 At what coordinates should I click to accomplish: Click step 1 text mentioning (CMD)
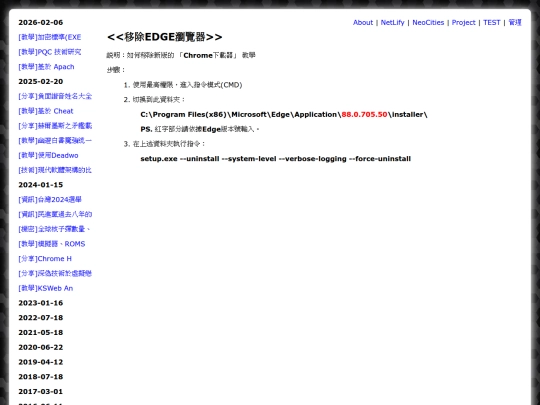tap(187, 85)
